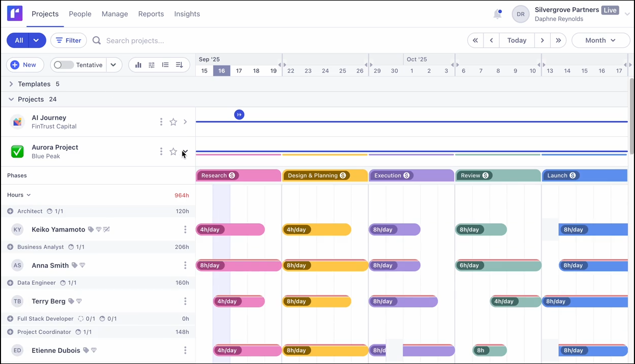Mark AI Journey as a favorite
This screenshot has height=364, width=635.
173,122
